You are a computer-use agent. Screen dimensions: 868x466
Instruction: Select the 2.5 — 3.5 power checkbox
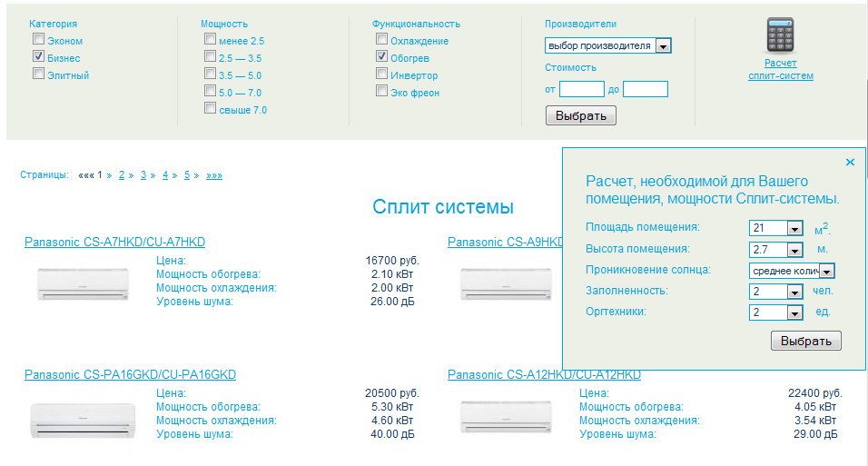point(210,56)
